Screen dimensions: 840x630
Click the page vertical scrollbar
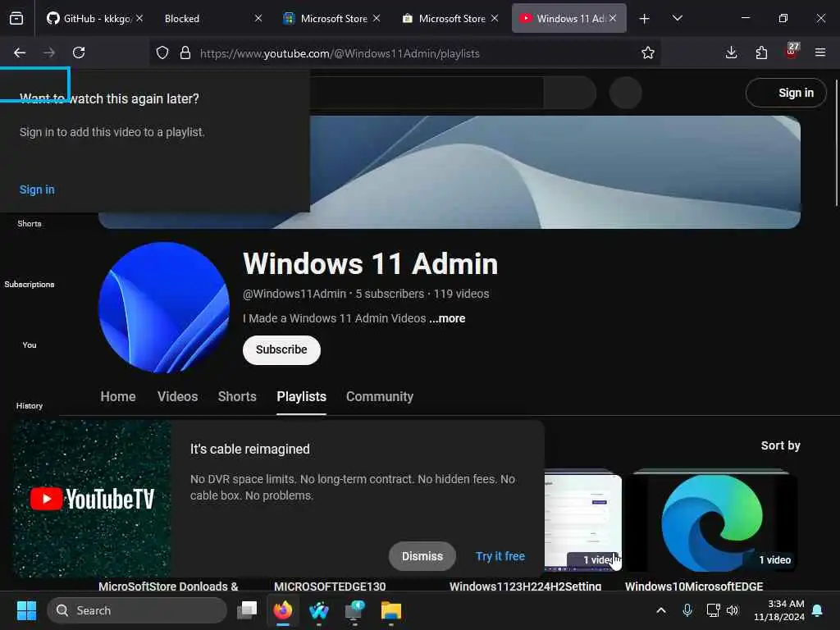click(x=836, y=143)
